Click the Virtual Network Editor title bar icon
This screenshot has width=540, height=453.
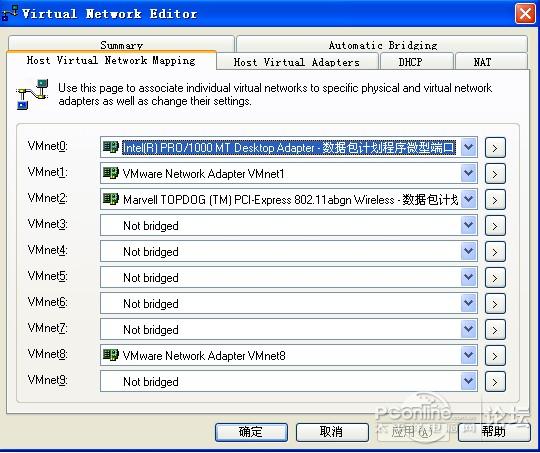pos(10,14)
